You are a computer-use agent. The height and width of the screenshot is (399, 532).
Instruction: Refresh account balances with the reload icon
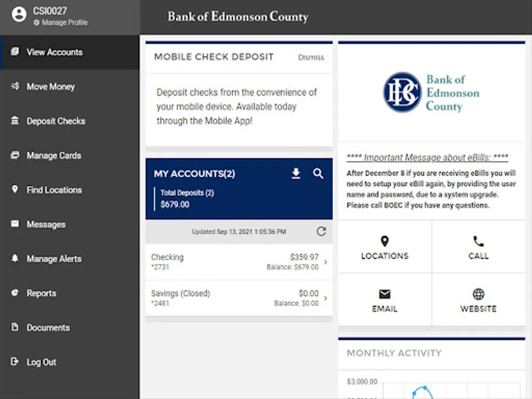(321, 231)
